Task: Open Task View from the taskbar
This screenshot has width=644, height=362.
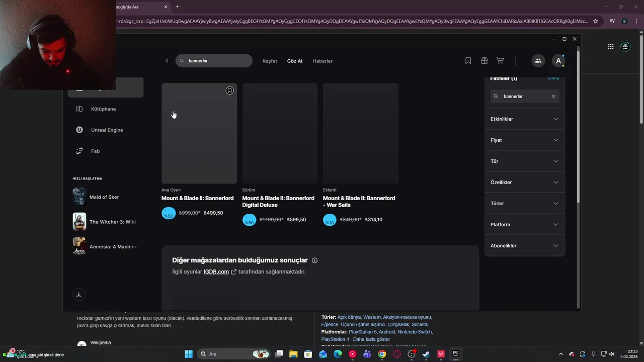Action: point(279,354)
